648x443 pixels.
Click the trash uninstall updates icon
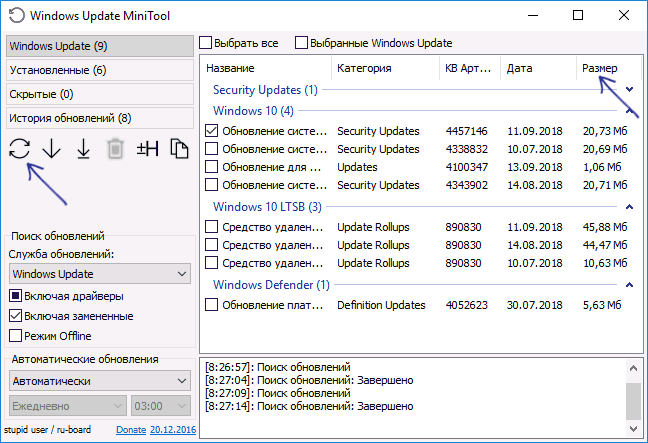[x=115, y=149]
